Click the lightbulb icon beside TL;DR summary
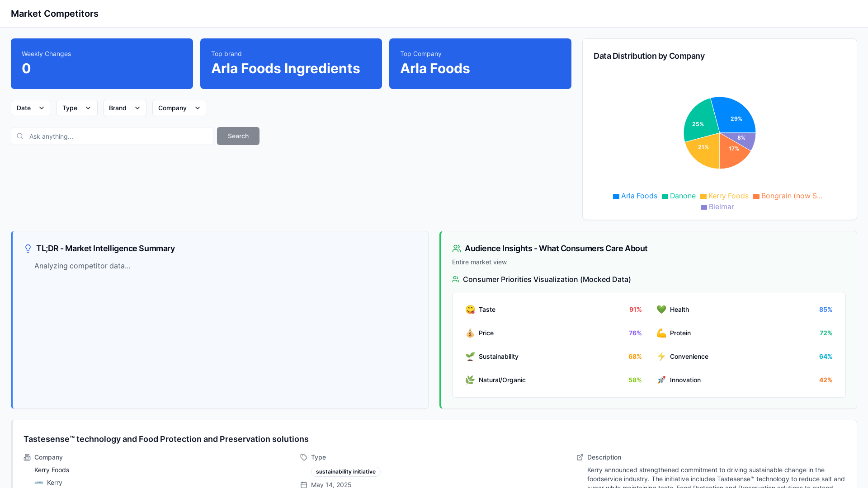This screenshot has height=488, width=868. [28, 249]
